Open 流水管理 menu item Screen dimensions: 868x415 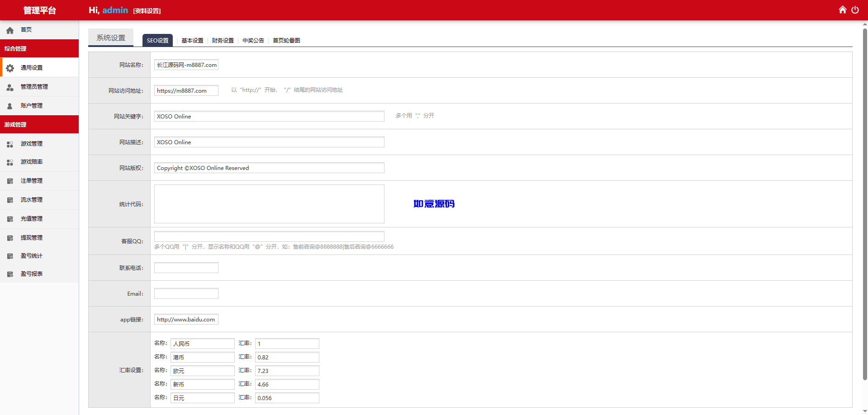point(39,199)
